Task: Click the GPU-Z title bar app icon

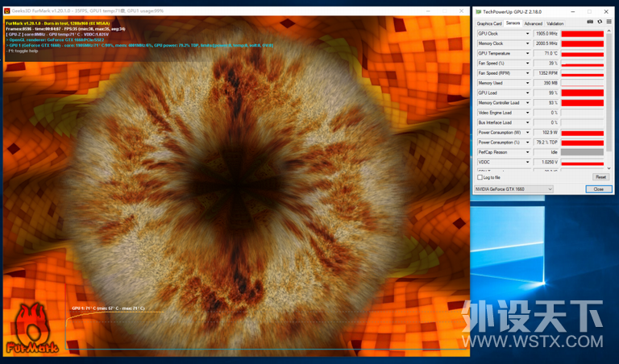Action: [x=479, y=12]
